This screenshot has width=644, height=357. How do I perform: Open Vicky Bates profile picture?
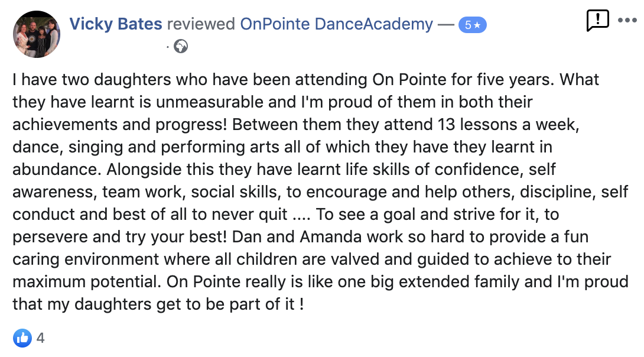coord(37,34)
